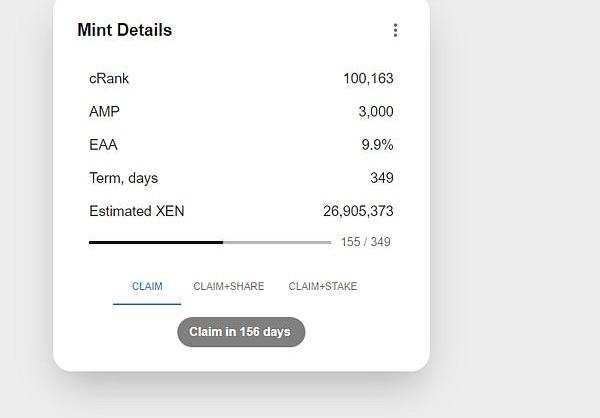Select the CLAIM+SHARE tab
This screenshot has height=418, width=600.
[229, 287]
